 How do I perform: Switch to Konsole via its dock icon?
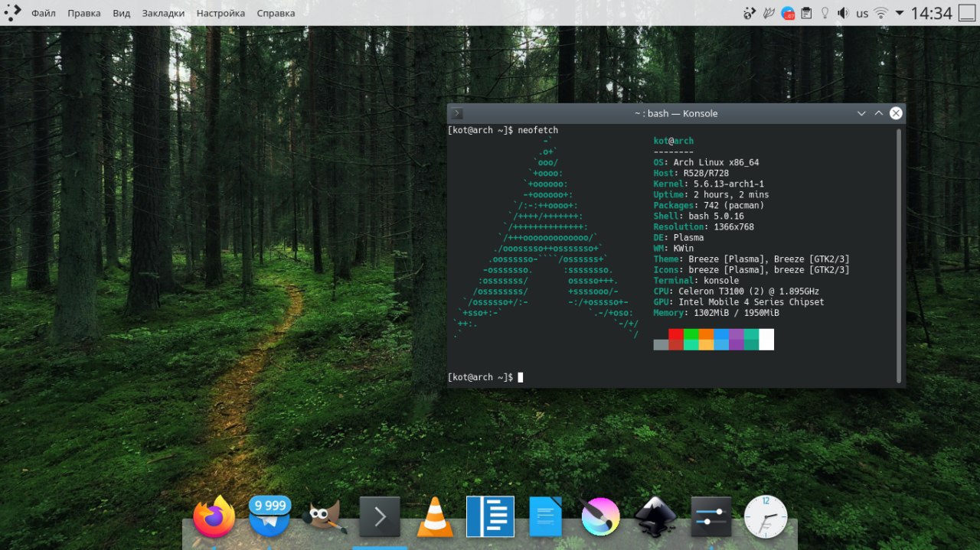(380, 518)
